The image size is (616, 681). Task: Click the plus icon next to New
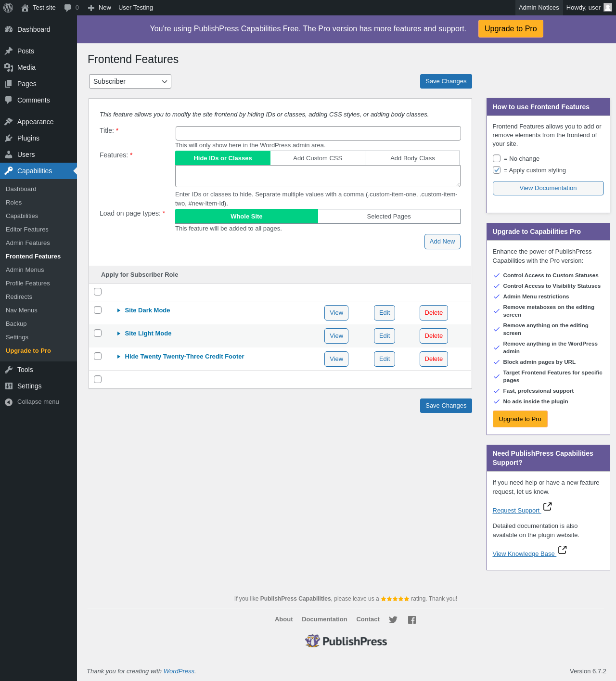click(91, 8)
